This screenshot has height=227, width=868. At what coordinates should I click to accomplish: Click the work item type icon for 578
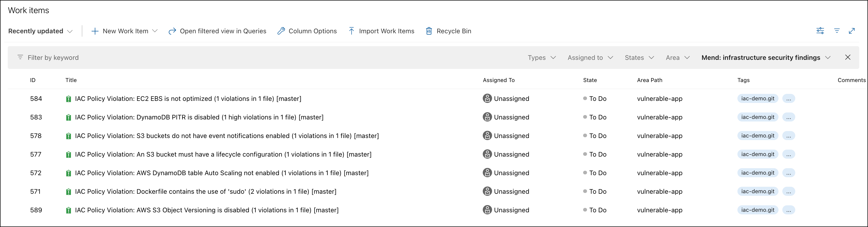68,136
